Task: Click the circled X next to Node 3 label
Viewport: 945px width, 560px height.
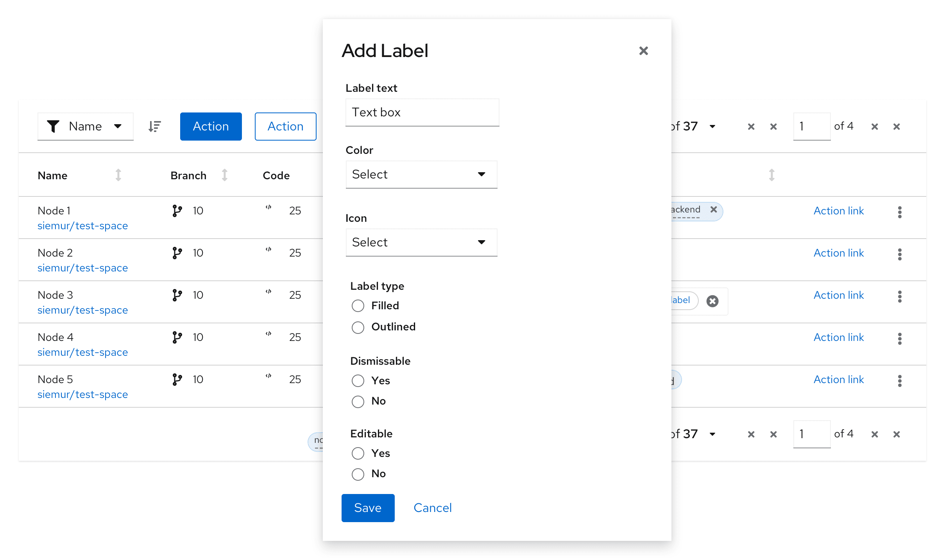Action: (712, 301)
